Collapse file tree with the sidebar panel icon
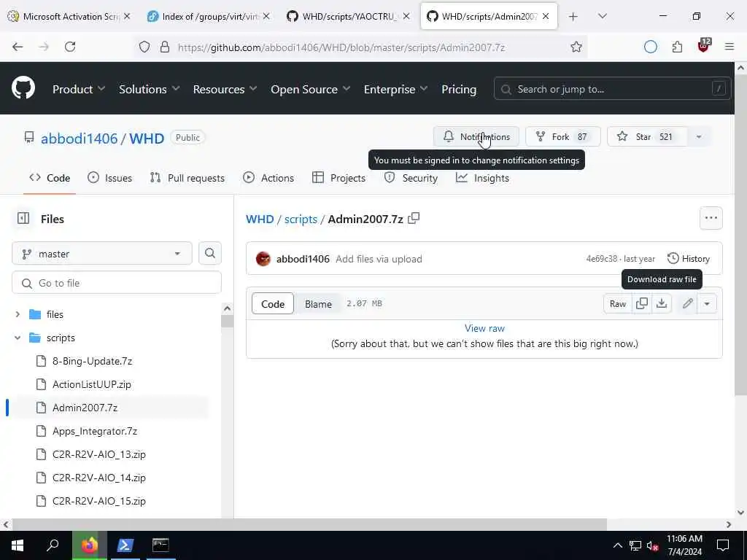 23,219
